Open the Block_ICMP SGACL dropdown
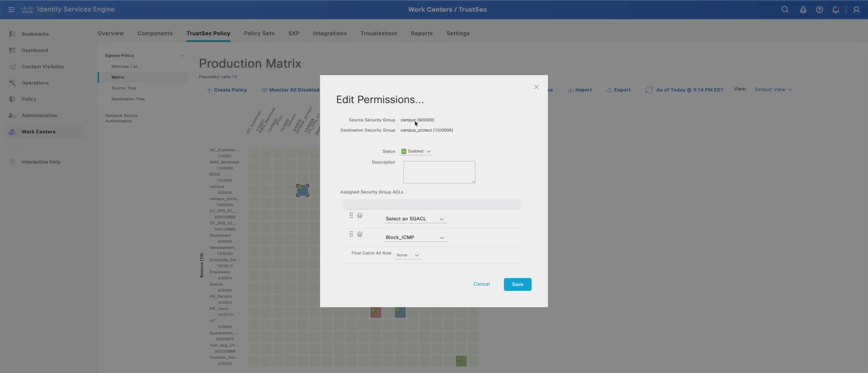Image resolution: width=868 pixels, height=373 pixels. click(x=415, y=238)
